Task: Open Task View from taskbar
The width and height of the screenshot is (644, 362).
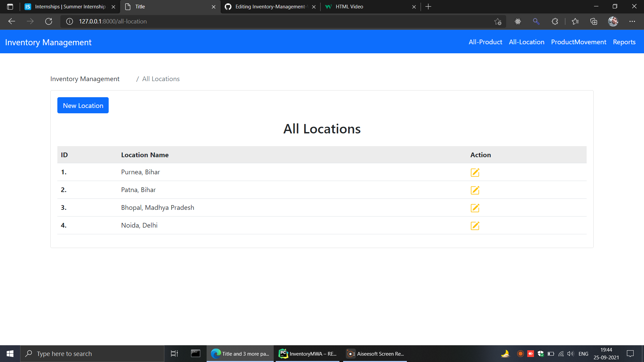Action: [174, 353]
